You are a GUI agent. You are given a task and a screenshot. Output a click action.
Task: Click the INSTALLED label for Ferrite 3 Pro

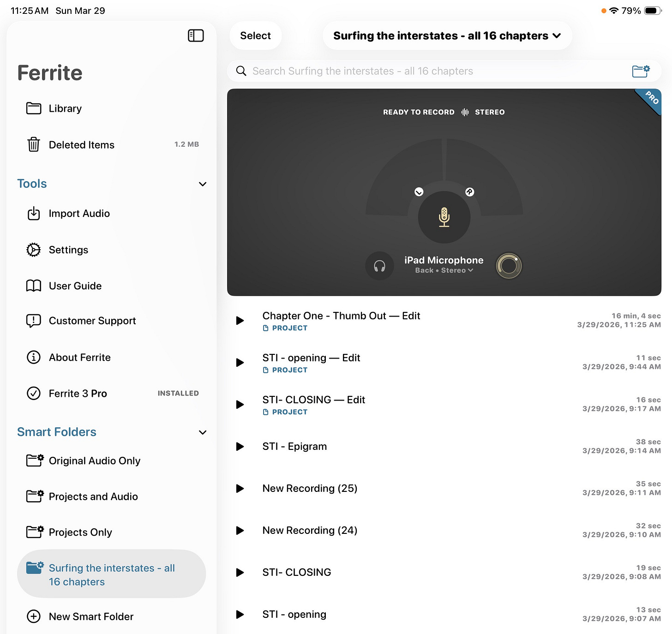pos(178,393)
